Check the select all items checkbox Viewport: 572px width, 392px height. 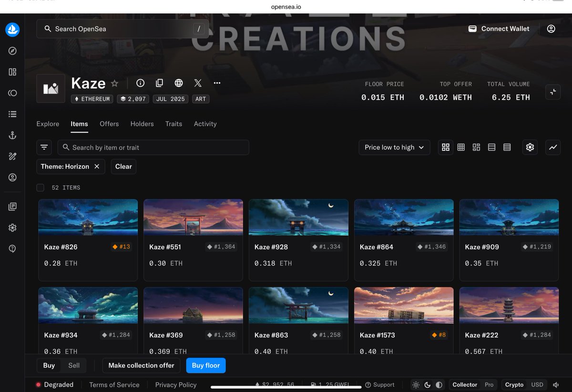point(41,187)
